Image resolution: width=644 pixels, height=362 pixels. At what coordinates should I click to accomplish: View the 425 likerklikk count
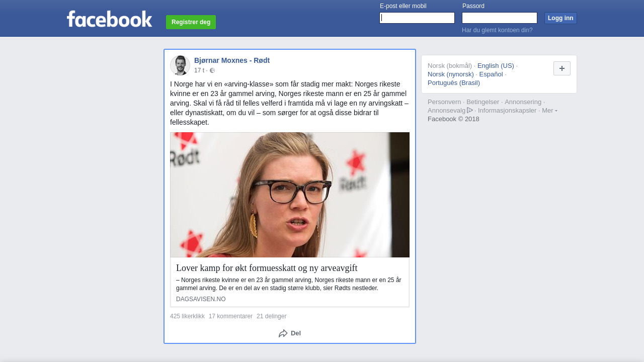(187, 316)
